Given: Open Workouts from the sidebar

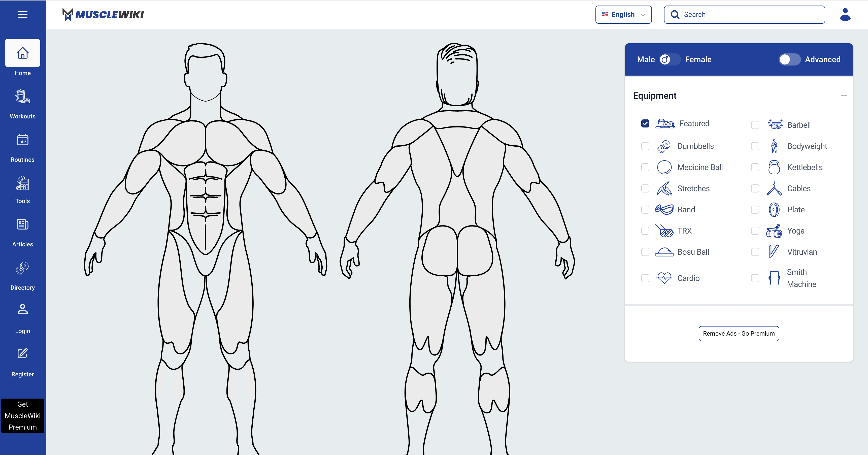Looking at the screenshot, I should click(23, 97).
